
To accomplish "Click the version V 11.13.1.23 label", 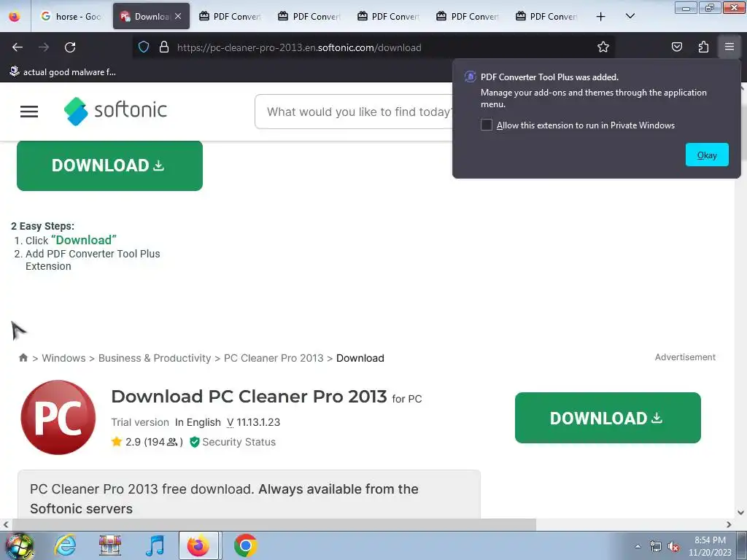I will 253,422.
